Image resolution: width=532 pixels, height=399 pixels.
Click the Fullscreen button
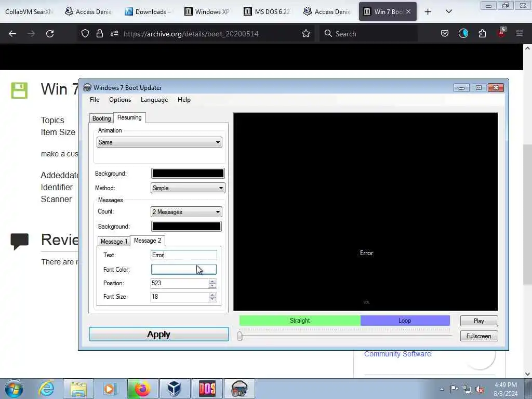[x=478, y=336]
